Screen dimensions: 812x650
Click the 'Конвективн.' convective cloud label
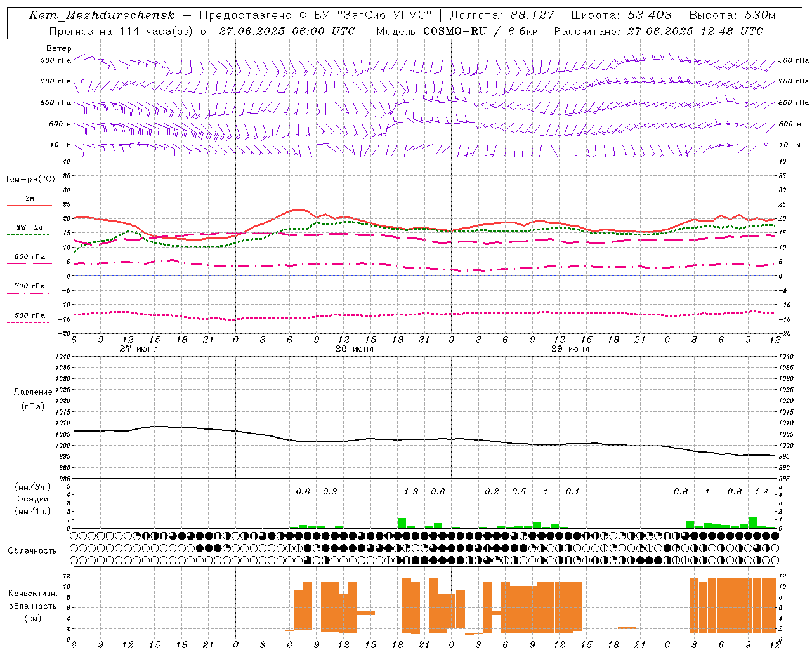point(33,594)
